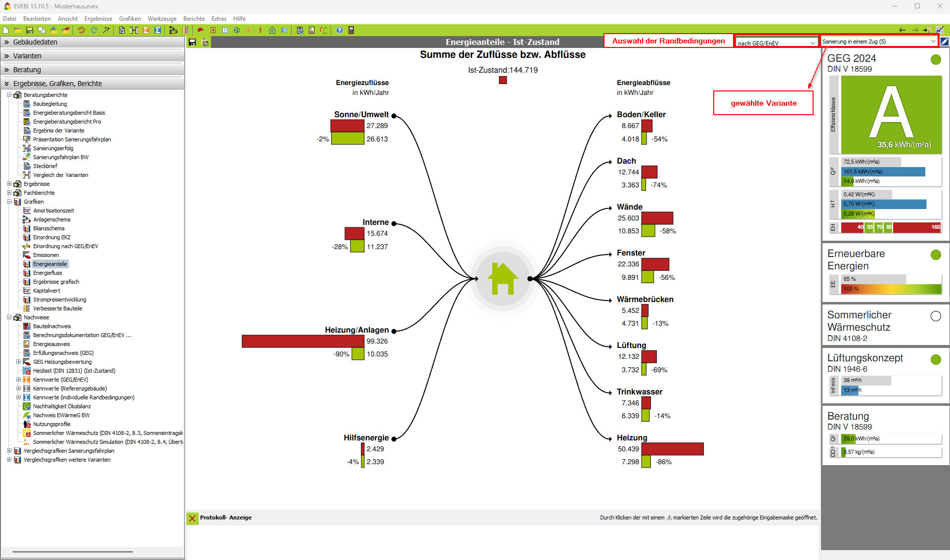Click the magic wand toolbar icon
The width and height of the screenshot is (950, 560).
pos(106,30)
